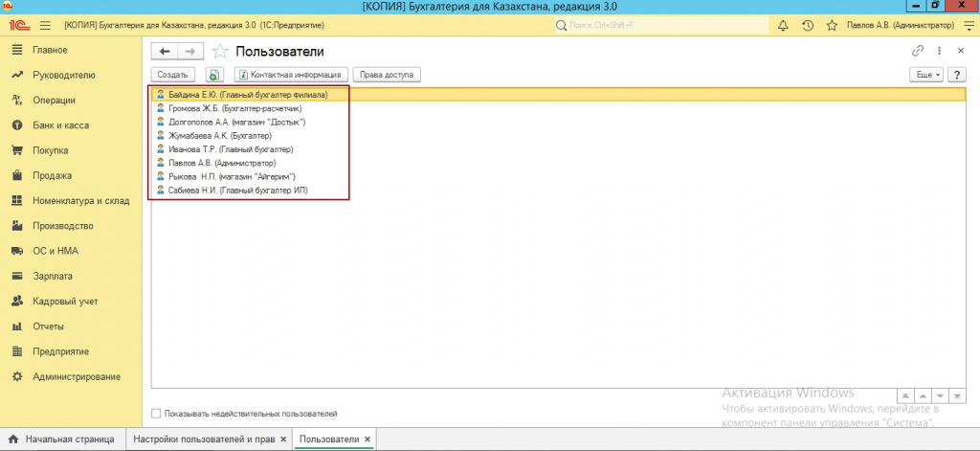980x451 pixels.
Task: Go back with the left arrow
Action: coord(165,52)
